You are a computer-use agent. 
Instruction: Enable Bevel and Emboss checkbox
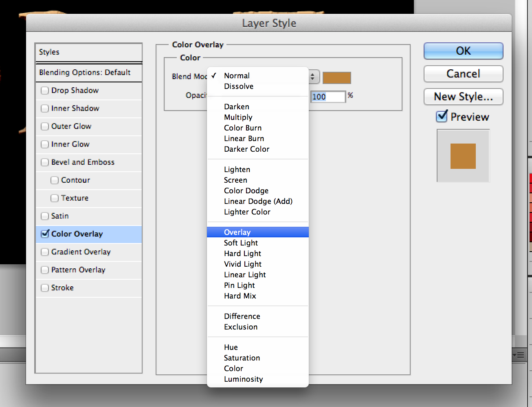click(x=45, y=162)
